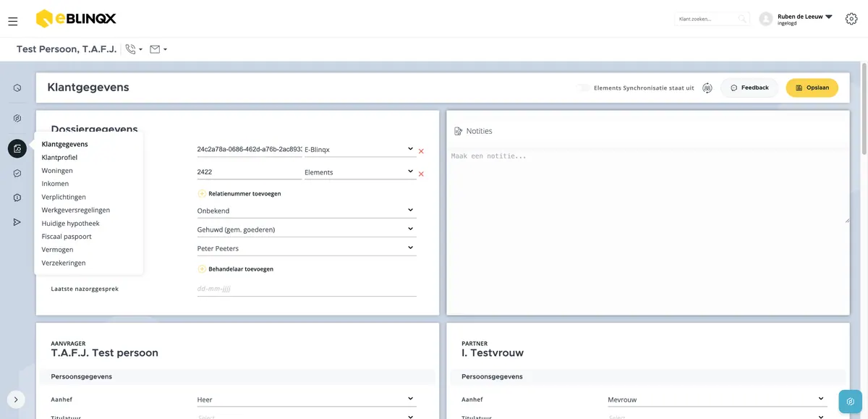Go to Vermogen in the flyout menu
Image resolution: width=868 pixels, height=419 pixels.
[57, 250]
